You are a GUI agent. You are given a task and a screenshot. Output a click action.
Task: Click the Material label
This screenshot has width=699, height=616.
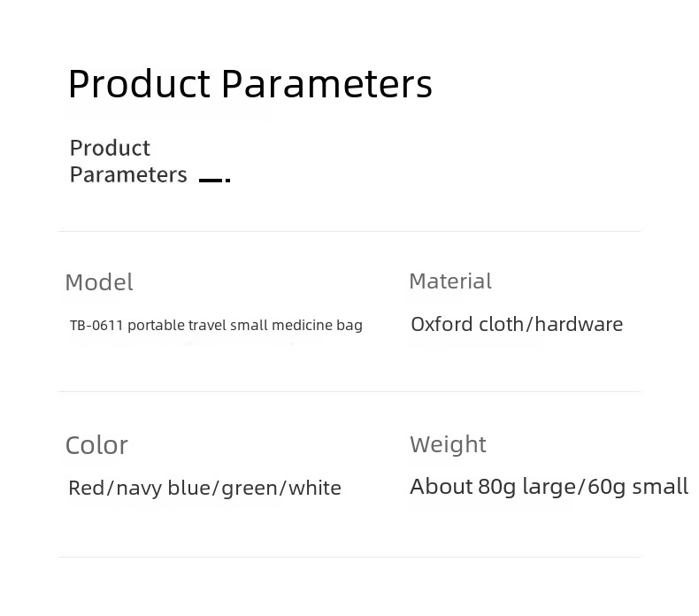click(450, 281)
